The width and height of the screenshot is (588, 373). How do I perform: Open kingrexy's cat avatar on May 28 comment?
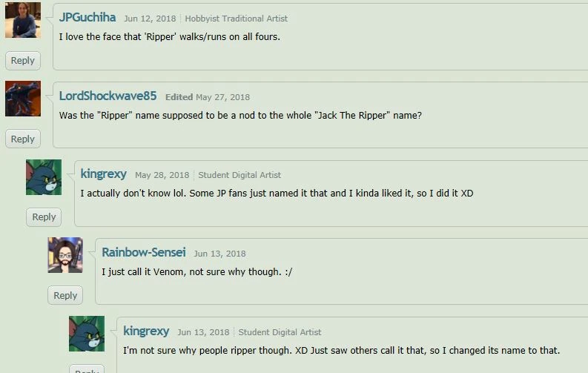pos(44,177)
